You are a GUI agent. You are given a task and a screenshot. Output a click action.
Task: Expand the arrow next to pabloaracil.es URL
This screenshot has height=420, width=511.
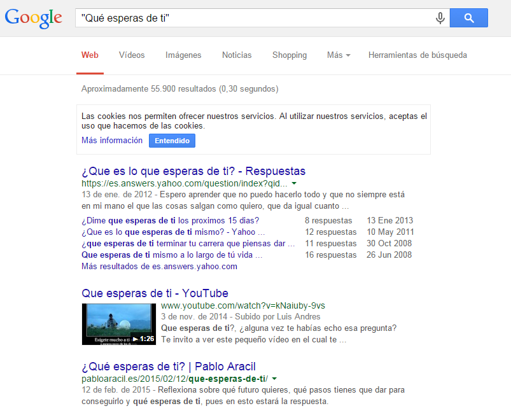point(274,379)
